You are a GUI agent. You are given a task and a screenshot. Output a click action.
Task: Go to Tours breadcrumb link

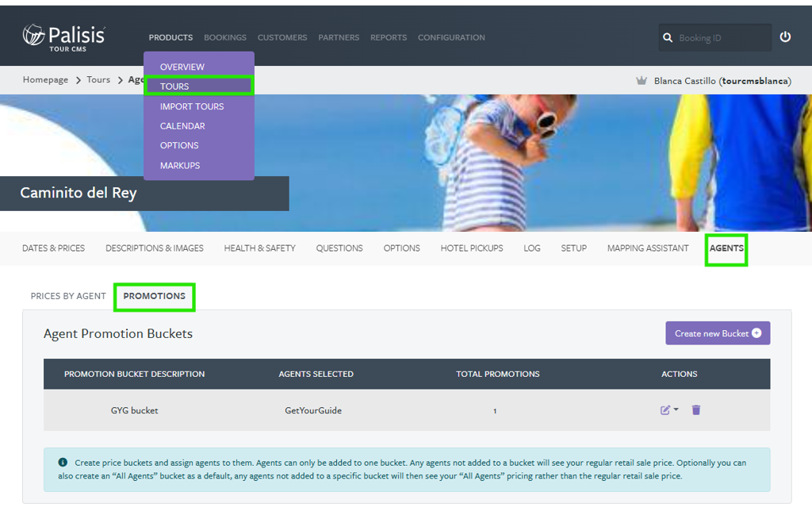click(98, 79)
